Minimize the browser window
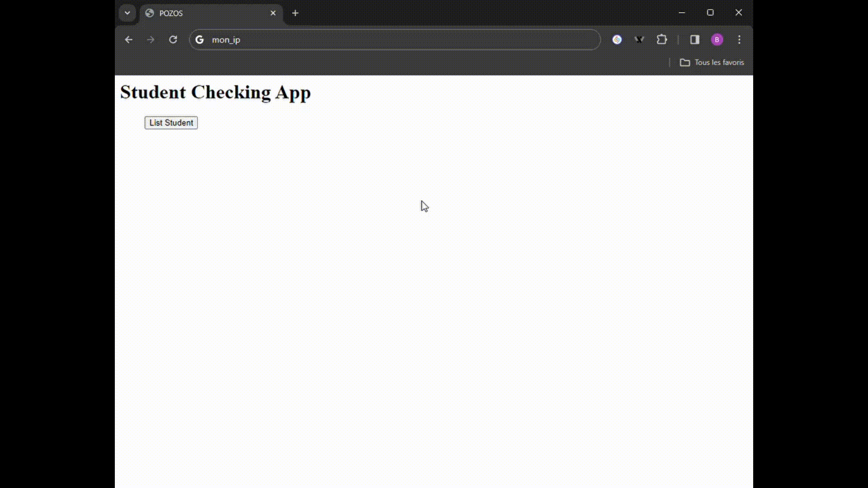 (682, 13)
